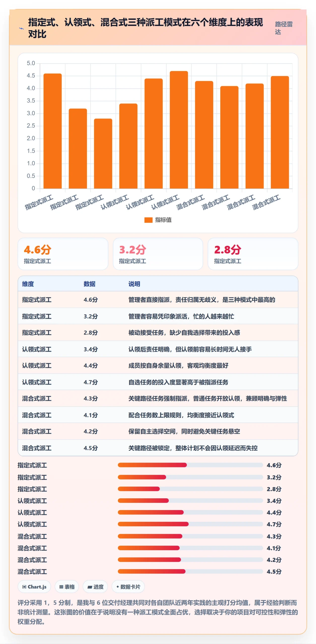
Task: Click the 路径雷达 badge in the header
Action: 284,28
